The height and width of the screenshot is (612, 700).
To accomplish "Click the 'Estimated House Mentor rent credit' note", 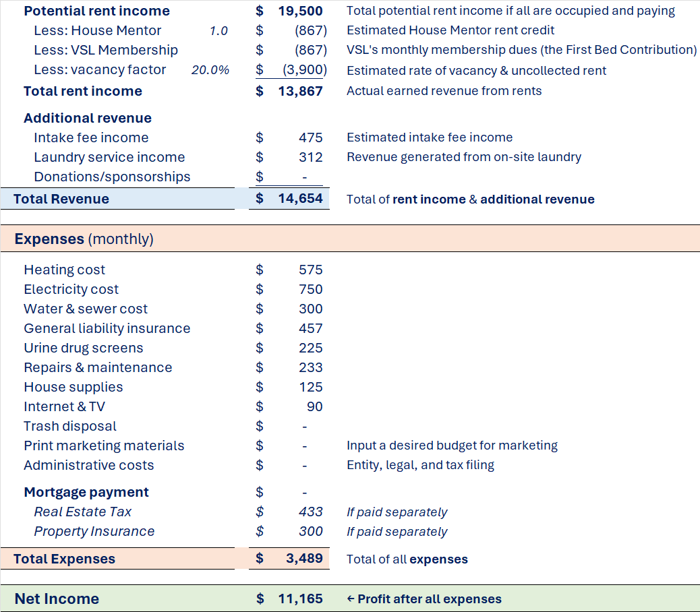I will coord(450,30).
